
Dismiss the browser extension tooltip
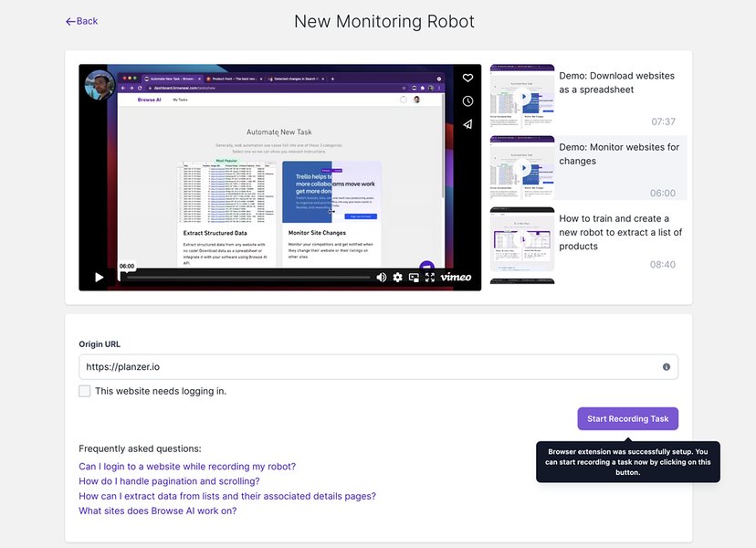pos(627,461)
